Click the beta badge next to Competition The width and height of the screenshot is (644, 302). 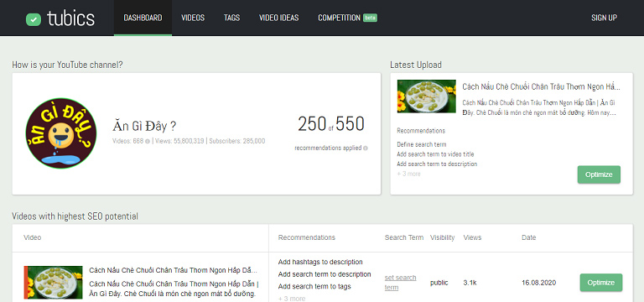[x=370, y=18]
